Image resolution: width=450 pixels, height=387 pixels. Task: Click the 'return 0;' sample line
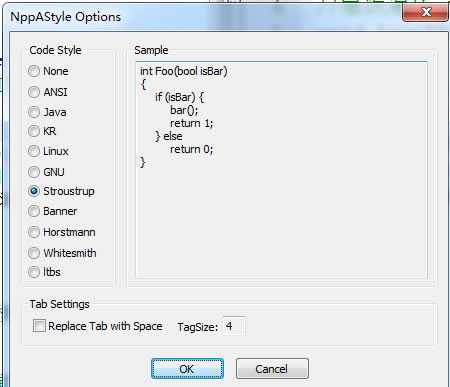pyautogui.click(x=191, y=149)
